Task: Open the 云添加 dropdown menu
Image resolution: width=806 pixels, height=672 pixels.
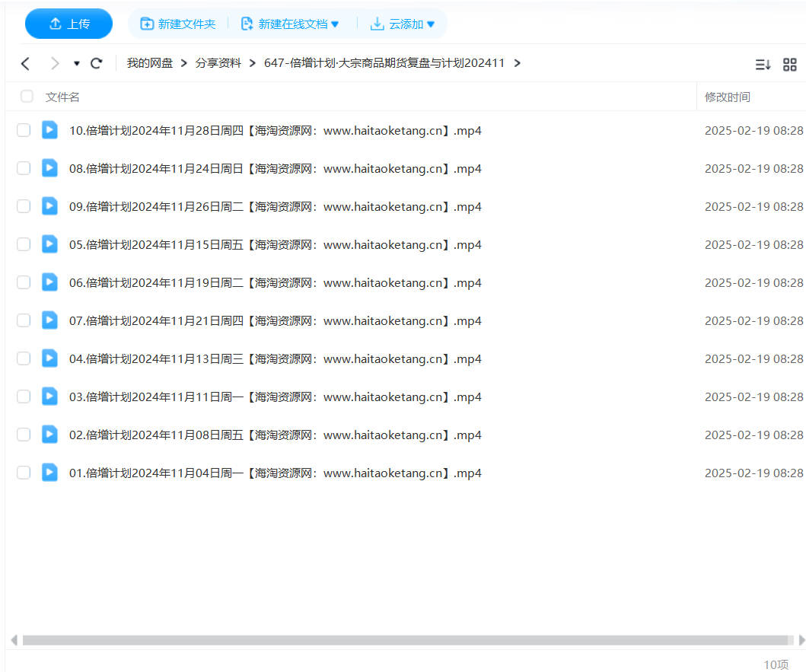Action: (403, 24)
